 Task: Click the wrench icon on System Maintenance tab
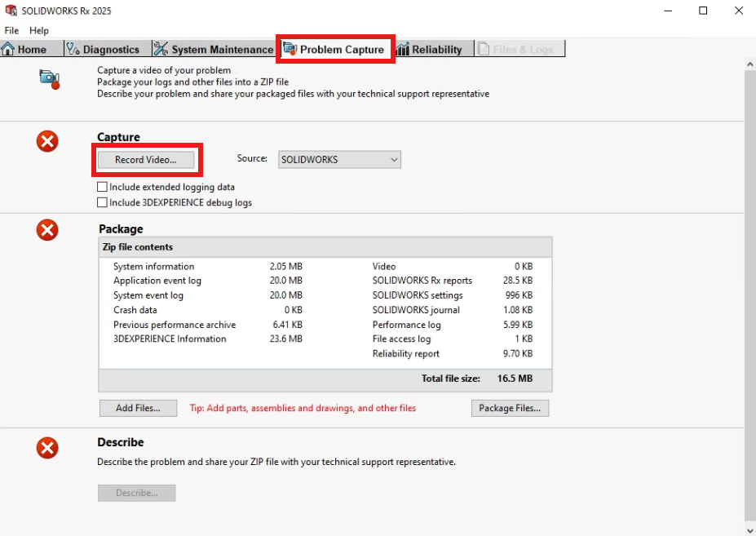tap(161, 49)
